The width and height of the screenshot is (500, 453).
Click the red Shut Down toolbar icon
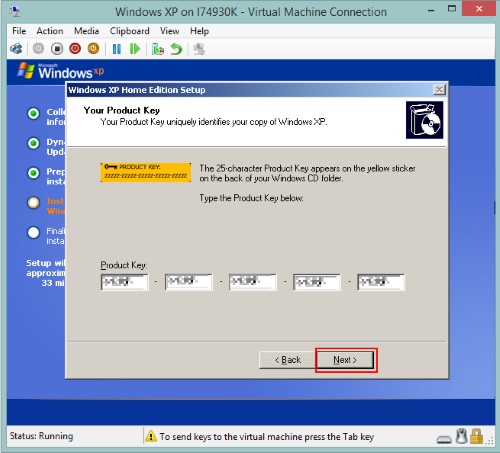point(75,49)
